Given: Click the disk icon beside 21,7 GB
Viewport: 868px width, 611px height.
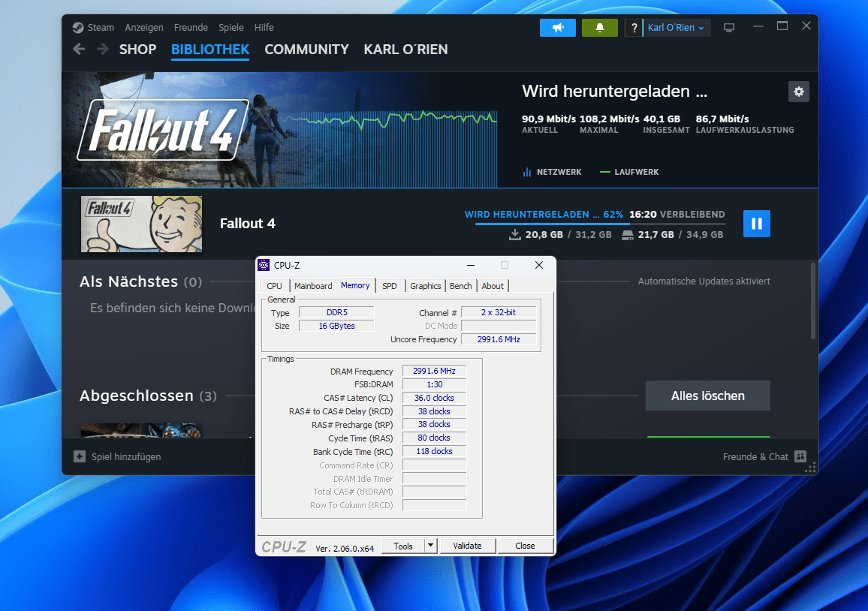Looking at the screenshot, I should (x=628, y=235).
